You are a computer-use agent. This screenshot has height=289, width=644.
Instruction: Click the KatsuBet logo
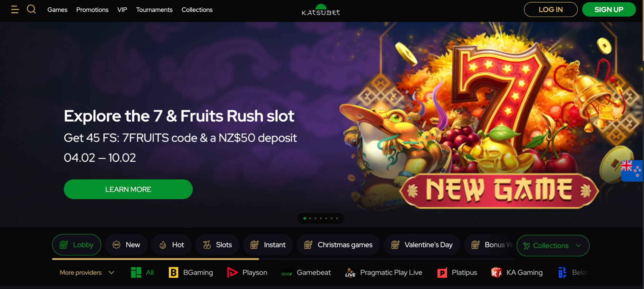tap(321, 10)
